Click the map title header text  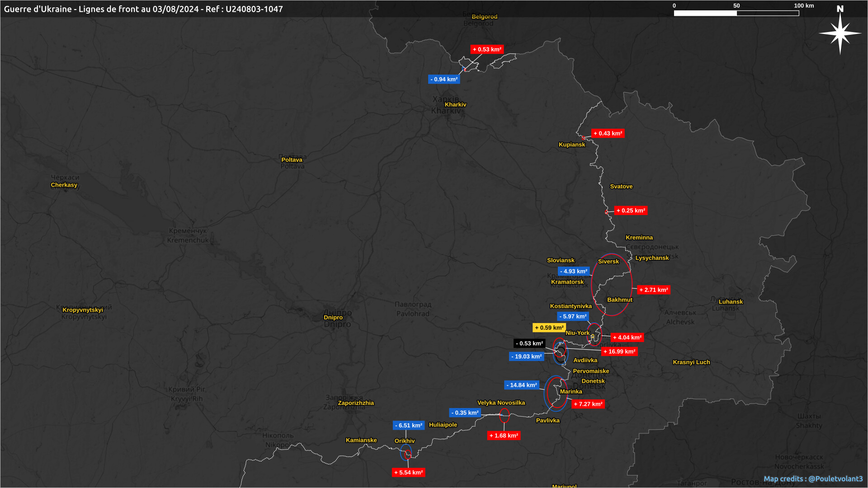tap(143, 9)
